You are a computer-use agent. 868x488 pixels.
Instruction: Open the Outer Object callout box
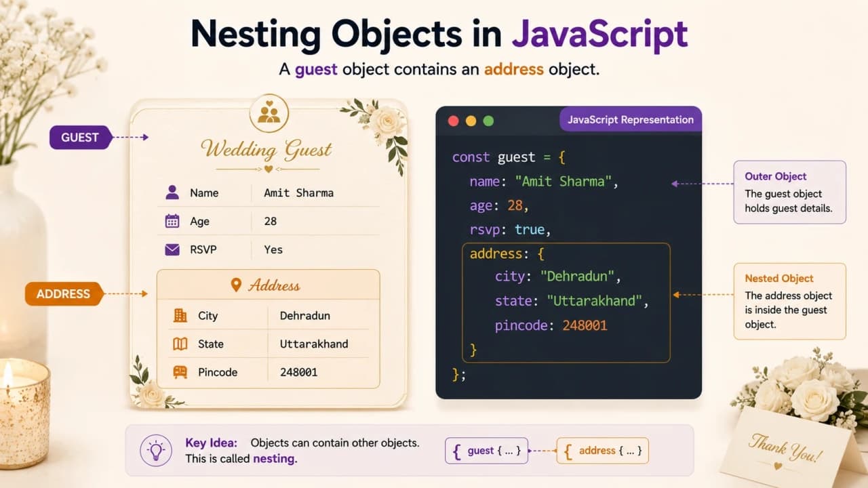tap(790, 192)
